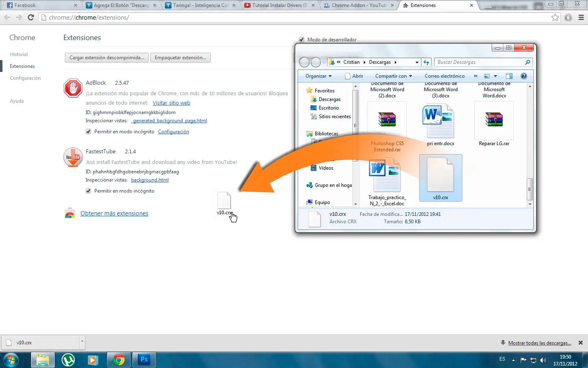Open the Chrome hamburger menu

[x=581, y=18]
